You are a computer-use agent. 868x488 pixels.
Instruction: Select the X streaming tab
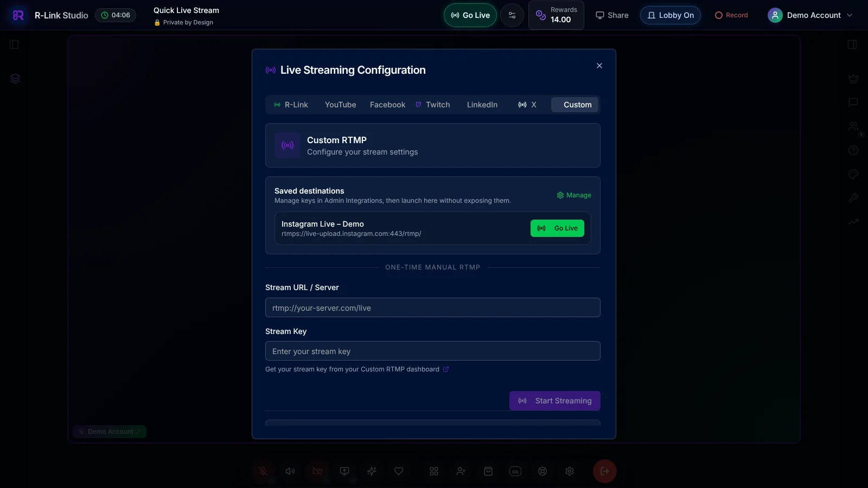[x=527, y=105]
